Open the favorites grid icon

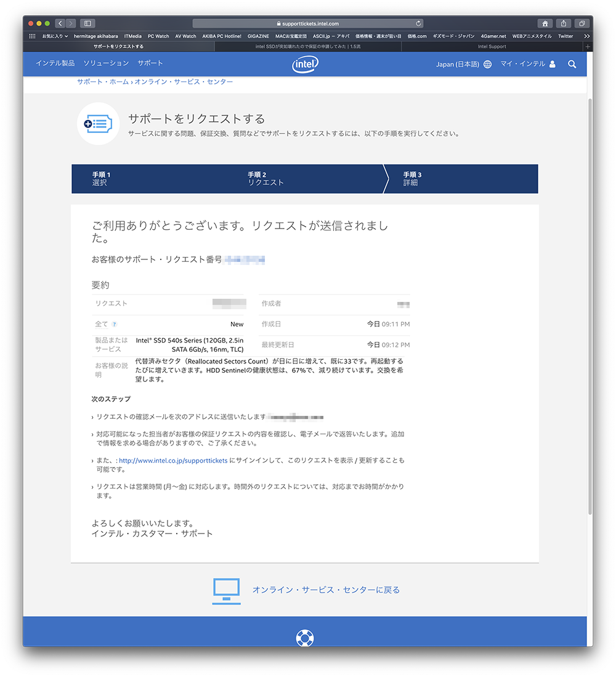click(32, 36)
